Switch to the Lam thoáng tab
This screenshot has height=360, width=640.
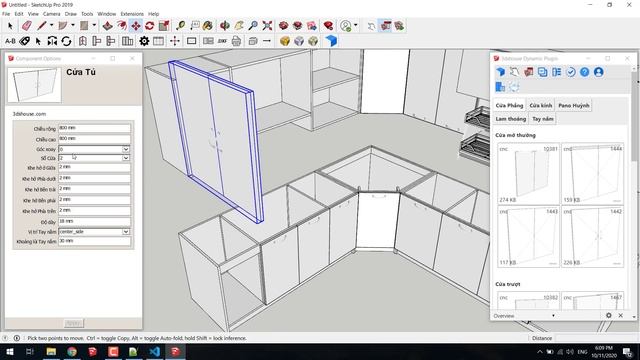point(511,119)
